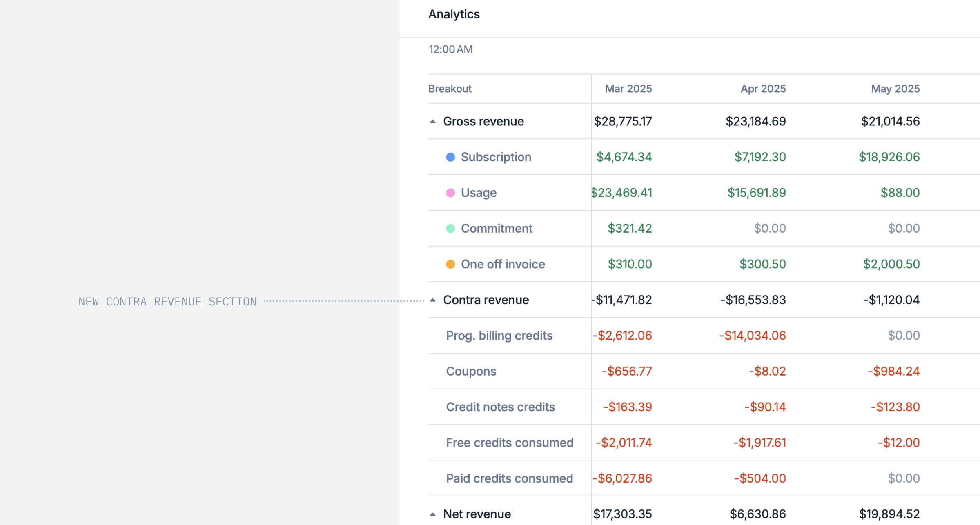The width and height of the screenshot is (980, 525).
Task: Click Apr 2025 Prog. billing credits amount
Action: [752, 336]
